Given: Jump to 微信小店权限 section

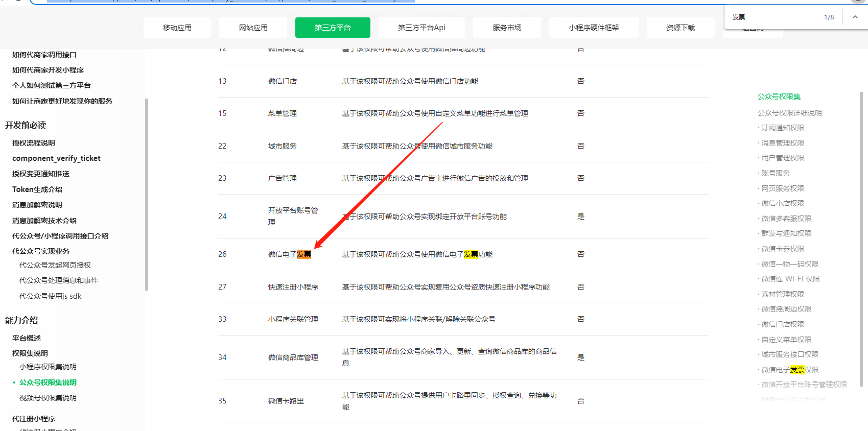Looking at the screenshot, I should coord(783,203).
